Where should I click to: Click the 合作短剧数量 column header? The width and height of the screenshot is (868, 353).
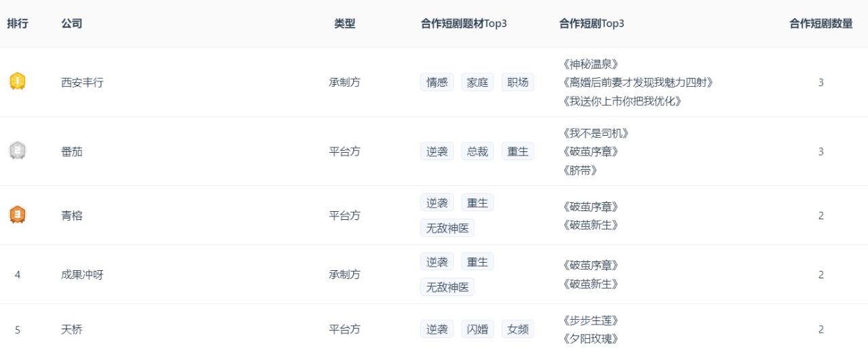821,24
